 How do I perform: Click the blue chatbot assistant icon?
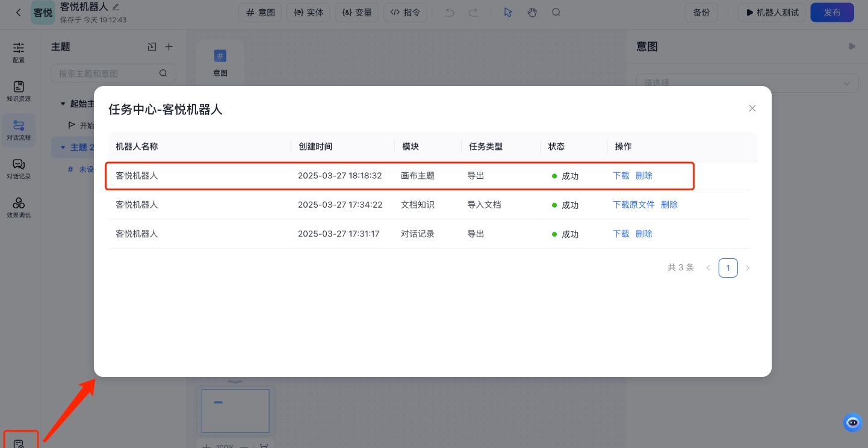[x=852, y=422]
